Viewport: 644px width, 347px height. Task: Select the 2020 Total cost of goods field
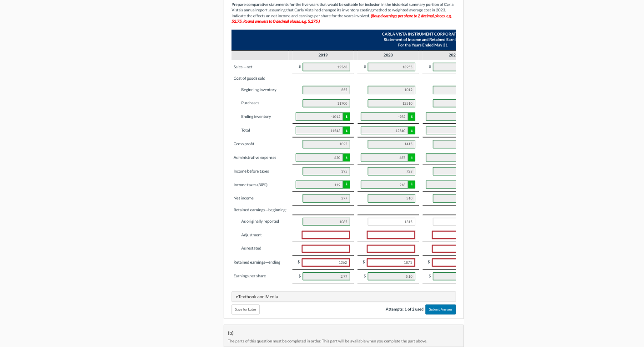[x=384, y=130]
